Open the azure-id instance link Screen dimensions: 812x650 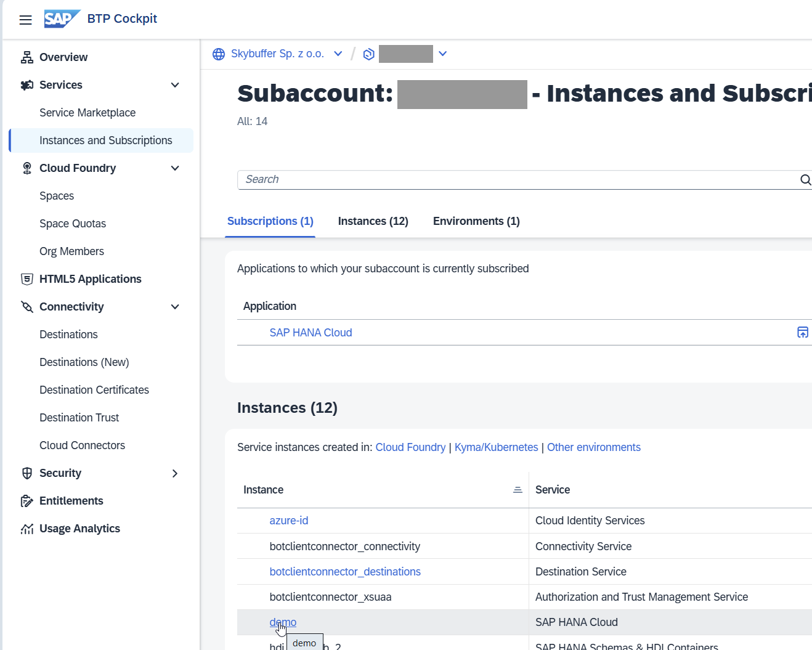(x=289, y=521)
